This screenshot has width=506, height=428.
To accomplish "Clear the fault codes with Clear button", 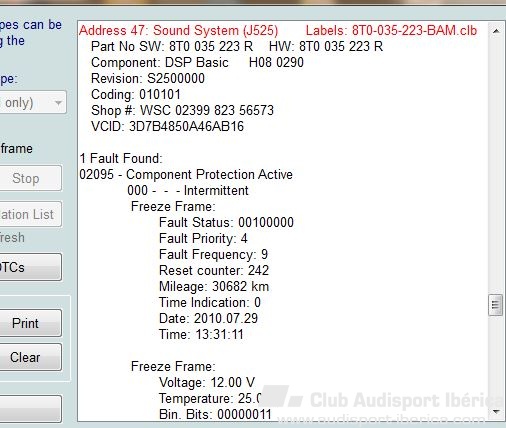I will coord(30,357).
